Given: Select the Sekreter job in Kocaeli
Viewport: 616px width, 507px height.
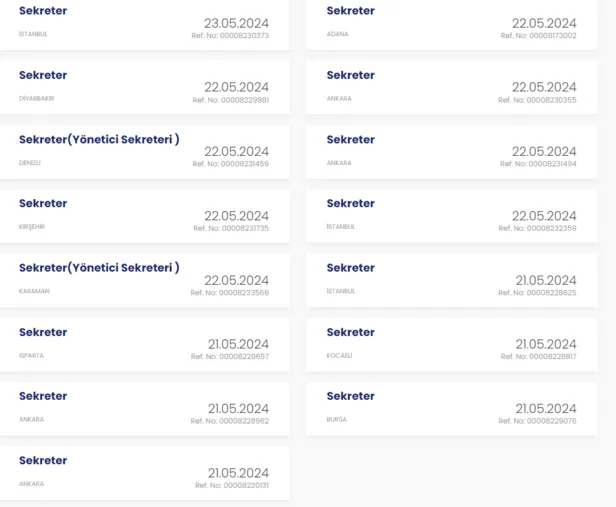Looking at the screenshot, I should click(351, 332).
